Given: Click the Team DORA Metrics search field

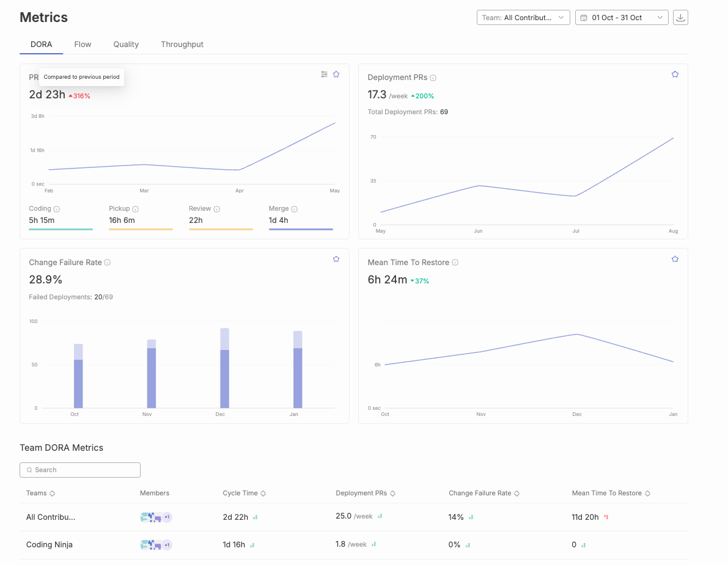Looking at the screenshot, I should [80, 470].
